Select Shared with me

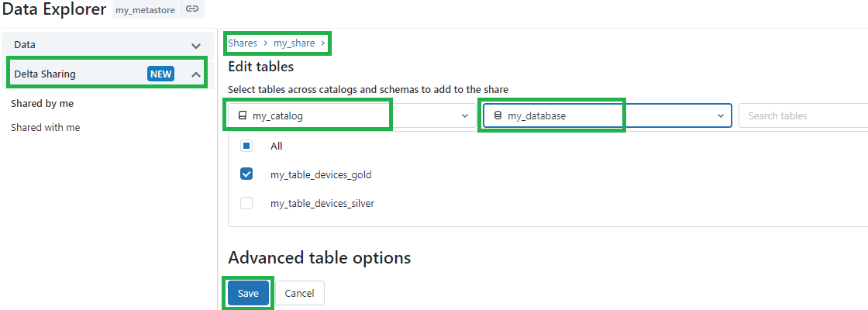tap(46, 127)
